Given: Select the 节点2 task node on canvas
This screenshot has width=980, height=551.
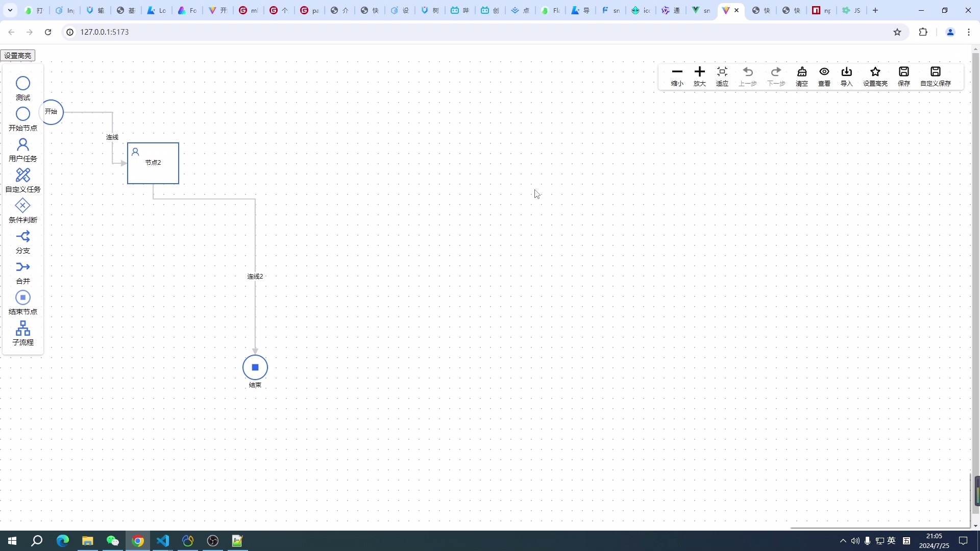Looking at the screenshot, I should 153,163.
